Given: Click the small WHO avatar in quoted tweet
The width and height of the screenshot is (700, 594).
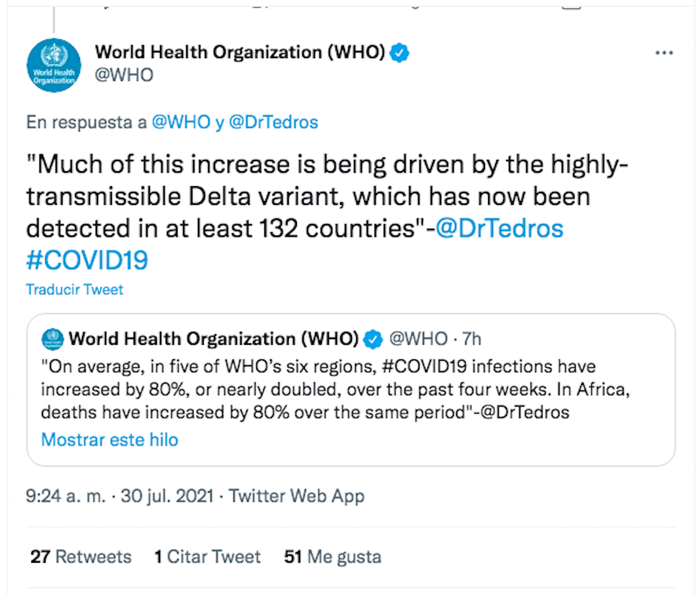Looking at the screenshot, I should (x=52, y=339).
